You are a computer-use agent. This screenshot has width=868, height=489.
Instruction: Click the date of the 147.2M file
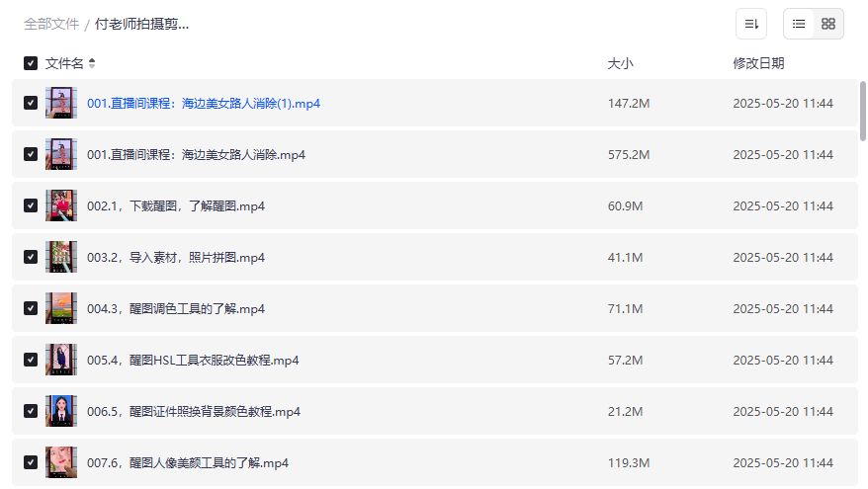pos(783,104)
